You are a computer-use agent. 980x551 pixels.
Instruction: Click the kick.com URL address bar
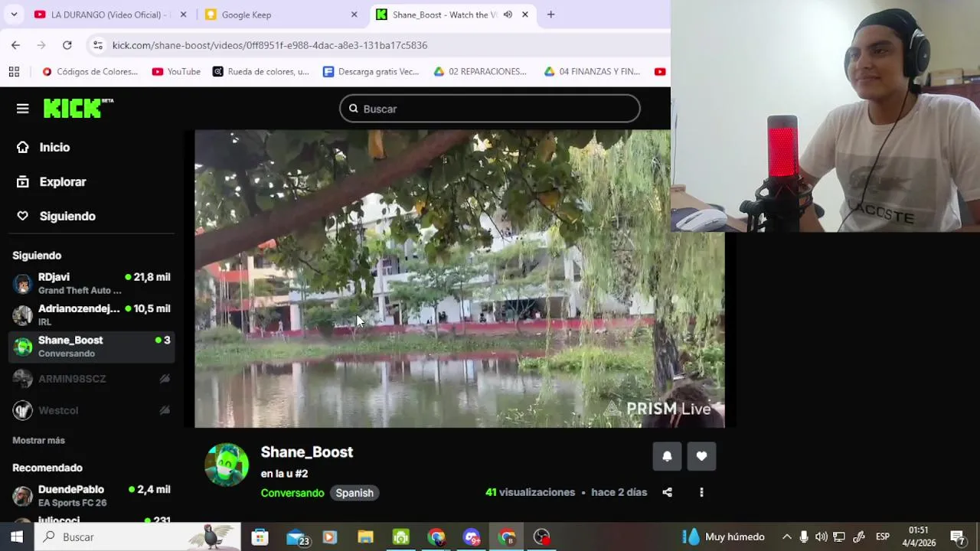(x=269, y=45)
